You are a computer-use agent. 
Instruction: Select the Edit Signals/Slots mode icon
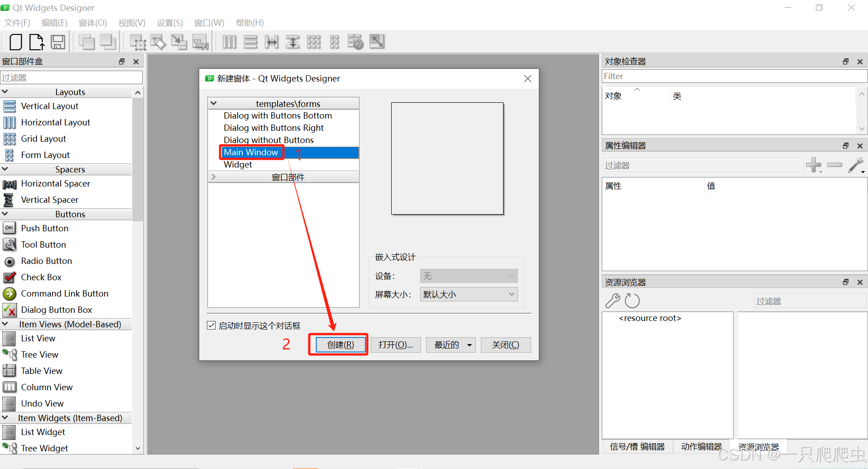click(158, 42)
